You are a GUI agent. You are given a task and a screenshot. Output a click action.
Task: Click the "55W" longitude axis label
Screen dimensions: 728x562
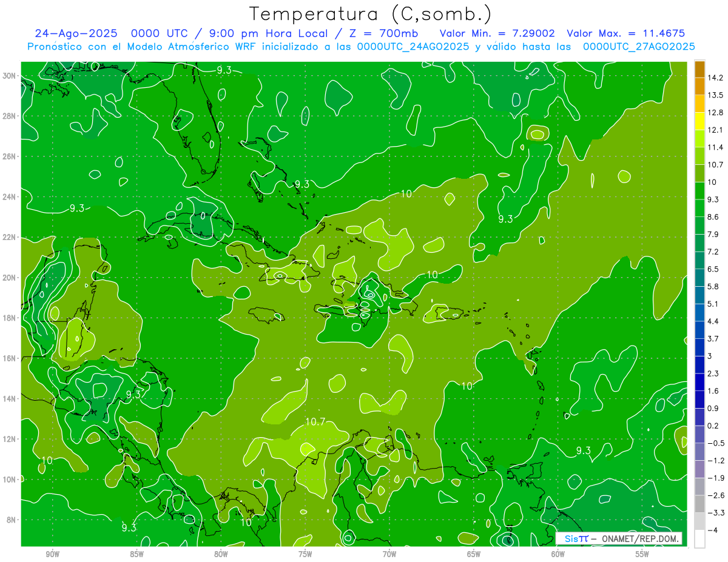pyautogui.click(x=642, y=554)
